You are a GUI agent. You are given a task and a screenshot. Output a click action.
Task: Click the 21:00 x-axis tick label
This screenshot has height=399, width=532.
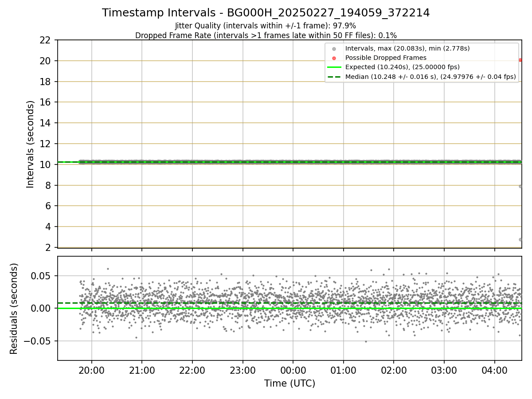(x=142, y=370)
